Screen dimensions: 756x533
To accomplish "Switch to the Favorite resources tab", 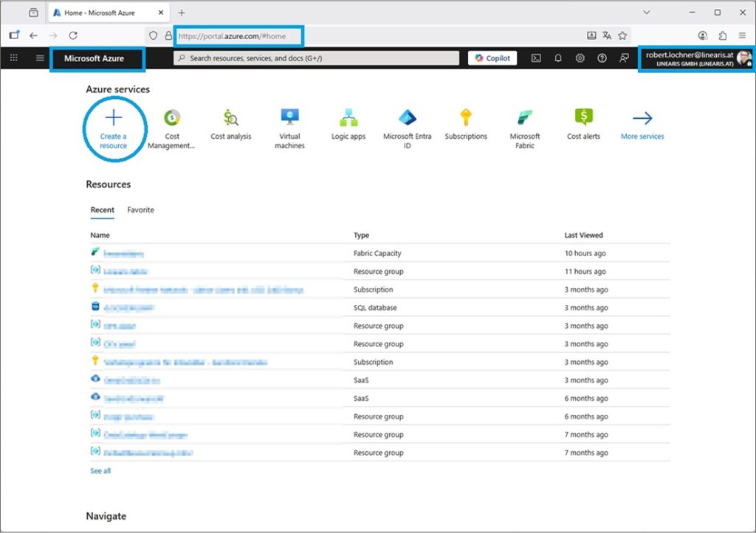I will tap(141, 210).
